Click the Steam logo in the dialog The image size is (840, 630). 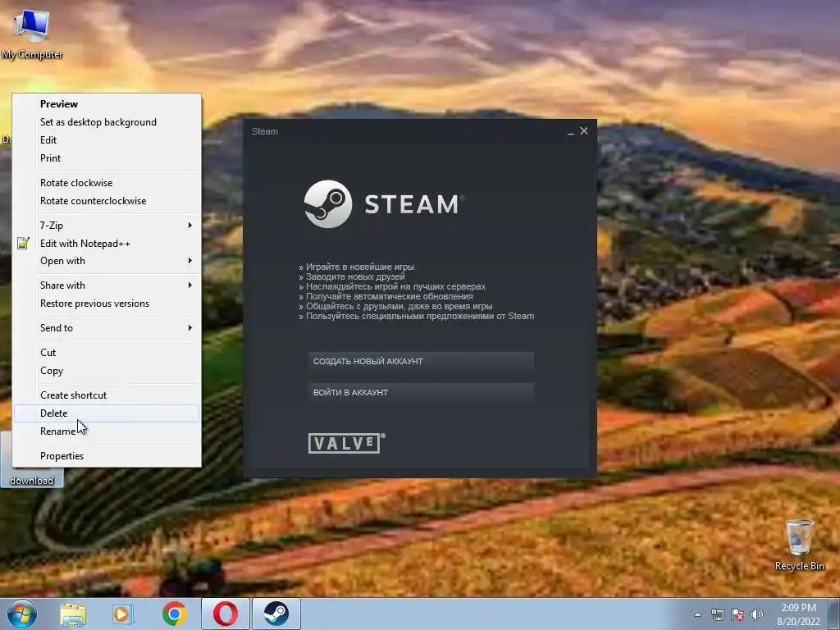[x=384, y=203]
